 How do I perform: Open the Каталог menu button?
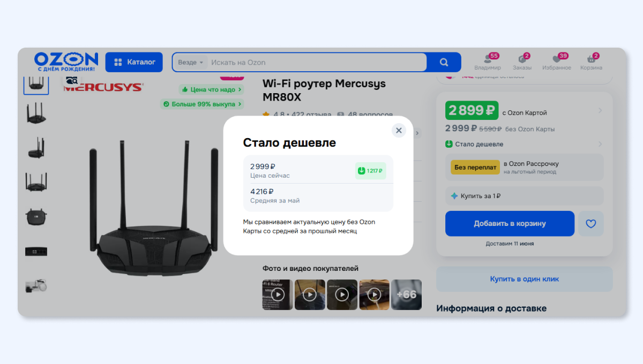pyautogui.click(x=134, y=62)
